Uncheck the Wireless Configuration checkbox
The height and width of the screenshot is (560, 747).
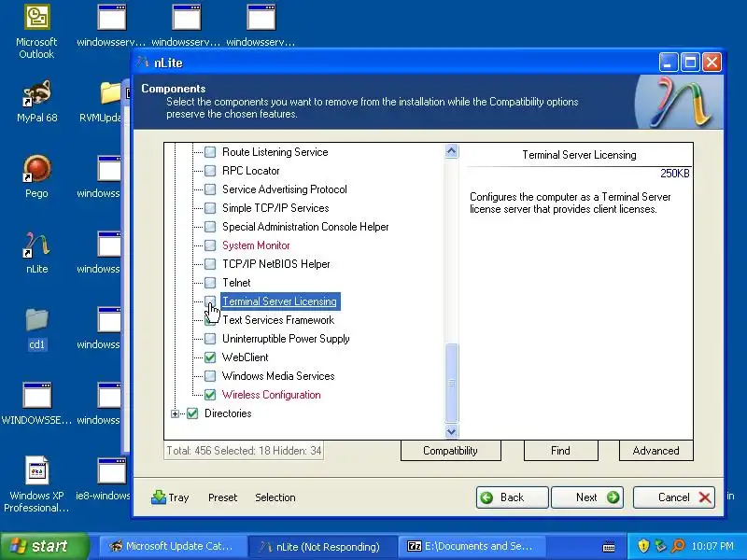(210, 395)
